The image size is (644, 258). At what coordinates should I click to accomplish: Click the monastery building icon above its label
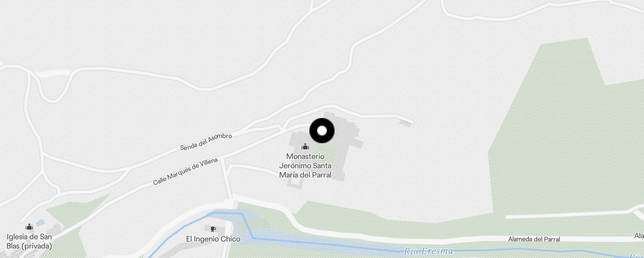(x=305, y=147)
